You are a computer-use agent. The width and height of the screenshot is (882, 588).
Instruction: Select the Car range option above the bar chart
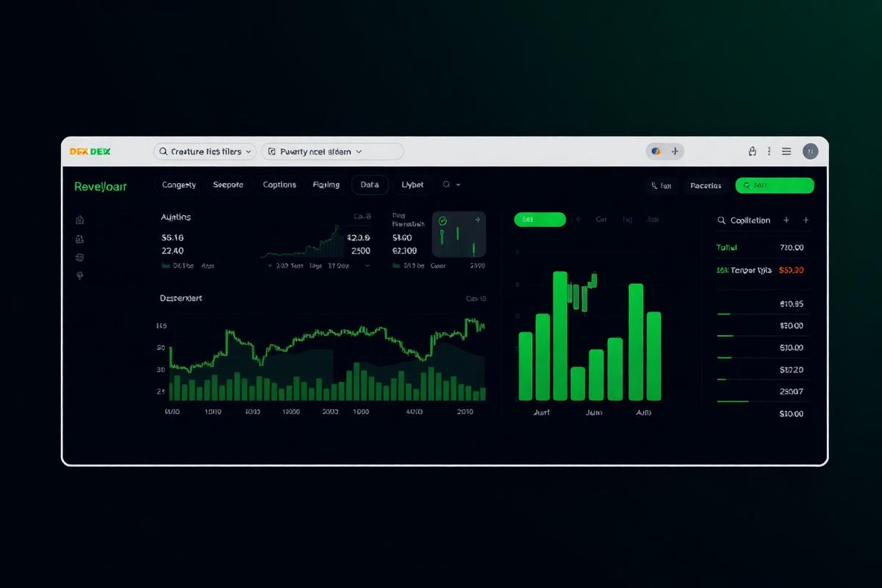pyautogui.click(x=601, y=219)
